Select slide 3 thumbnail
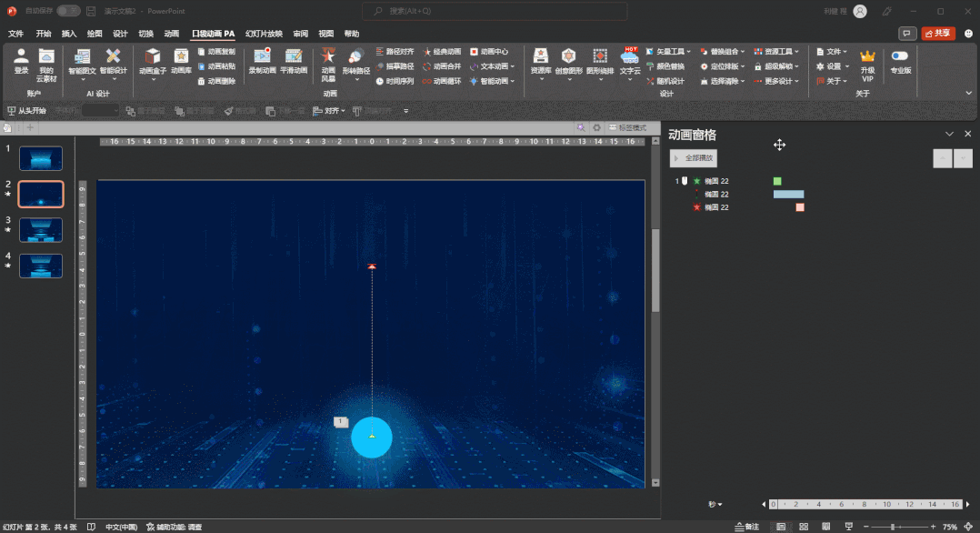980x533 pixels. pos(41,229)
